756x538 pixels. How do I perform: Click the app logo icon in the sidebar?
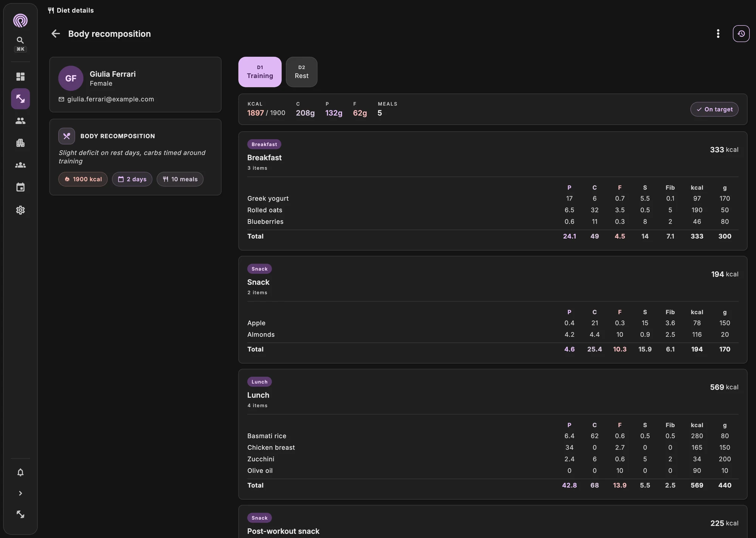click(x=20, y=20)
